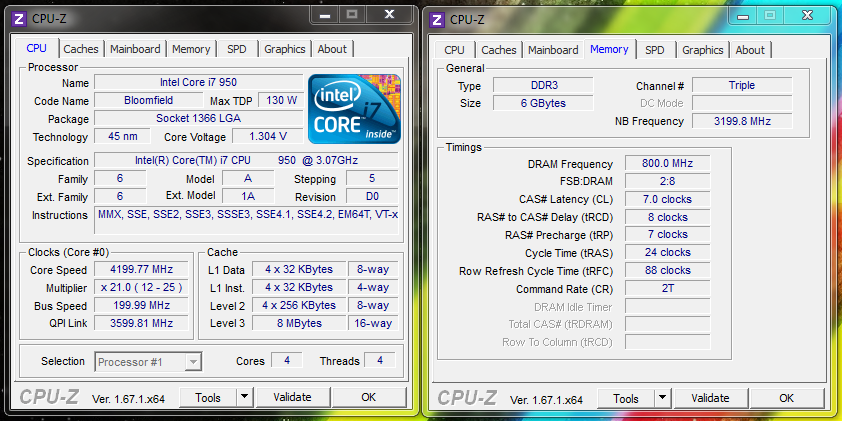Open Caches tab in right CPU-Z window
Viewport: 842px width, 421px height.
[499, 50]
